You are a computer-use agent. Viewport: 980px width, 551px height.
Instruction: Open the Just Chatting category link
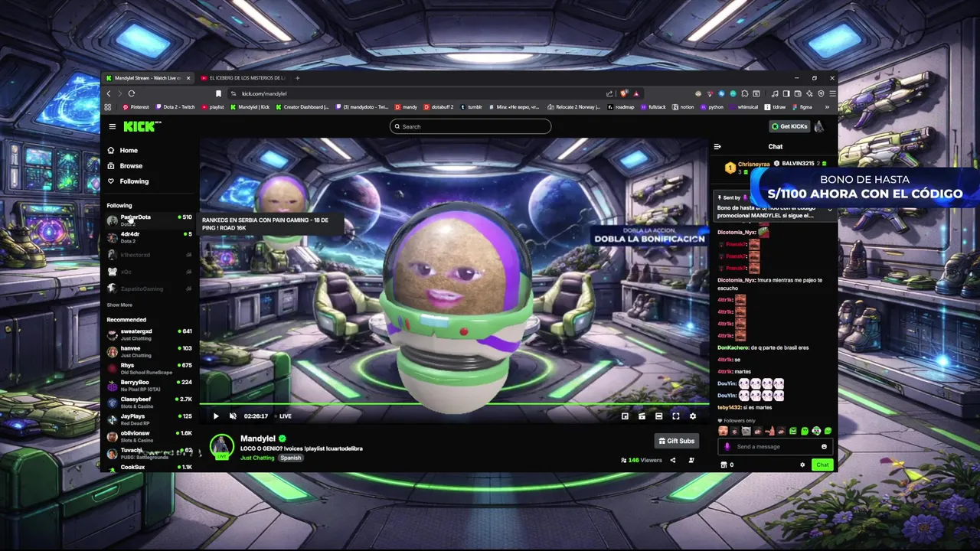[257, 458]
